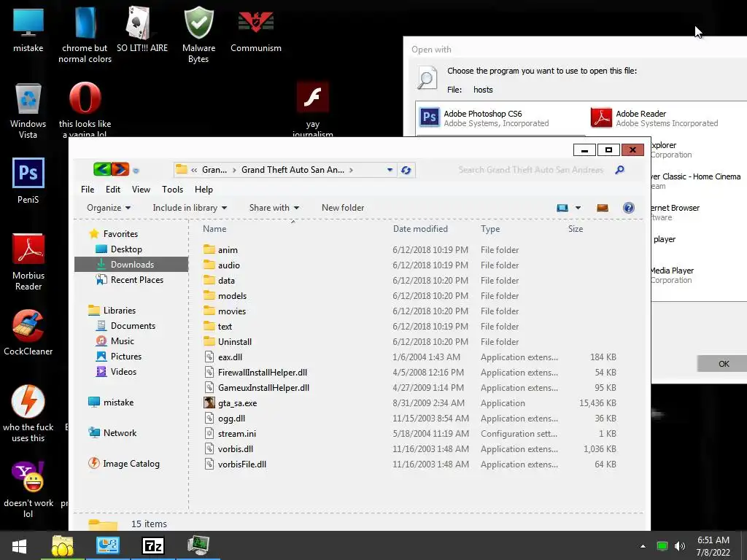The height and width of the screenshot is (560, 747).
Task: Show hidden tray icons arrow
Action: 643,545
